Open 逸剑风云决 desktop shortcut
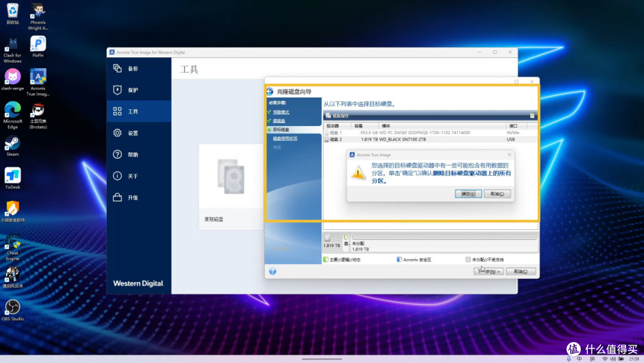Viewport: 644px width, 363px height. pos(13,278)
